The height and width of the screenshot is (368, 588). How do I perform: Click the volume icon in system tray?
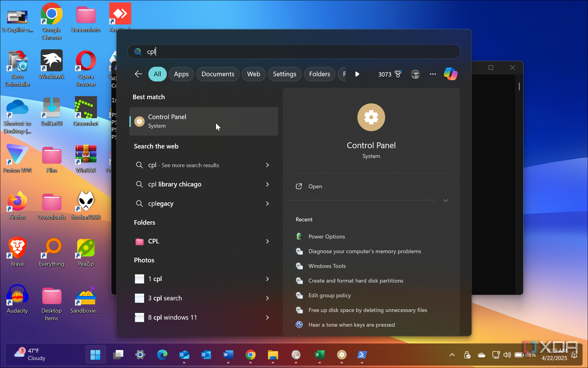click(507, 355)
